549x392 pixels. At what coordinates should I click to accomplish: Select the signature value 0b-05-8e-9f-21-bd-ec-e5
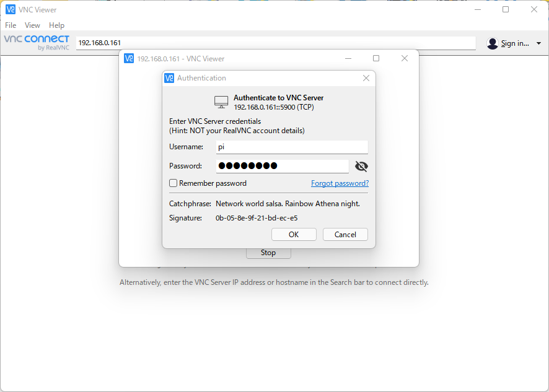pos(257,218)
